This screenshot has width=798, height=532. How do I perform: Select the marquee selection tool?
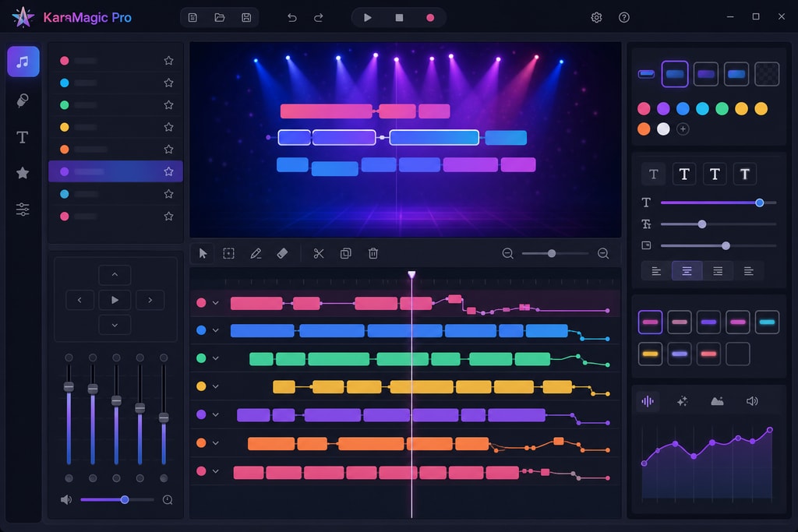tap(229, 253)
